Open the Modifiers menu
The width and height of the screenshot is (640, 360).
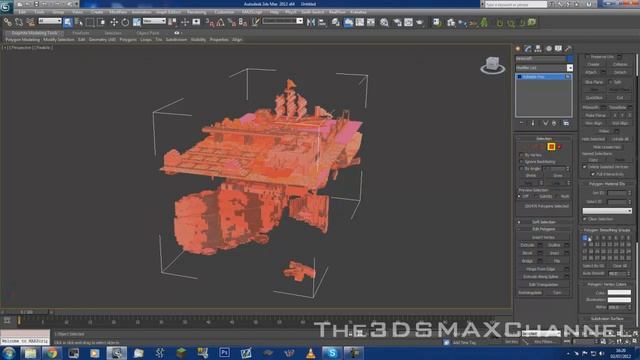(x=118, y=12)
